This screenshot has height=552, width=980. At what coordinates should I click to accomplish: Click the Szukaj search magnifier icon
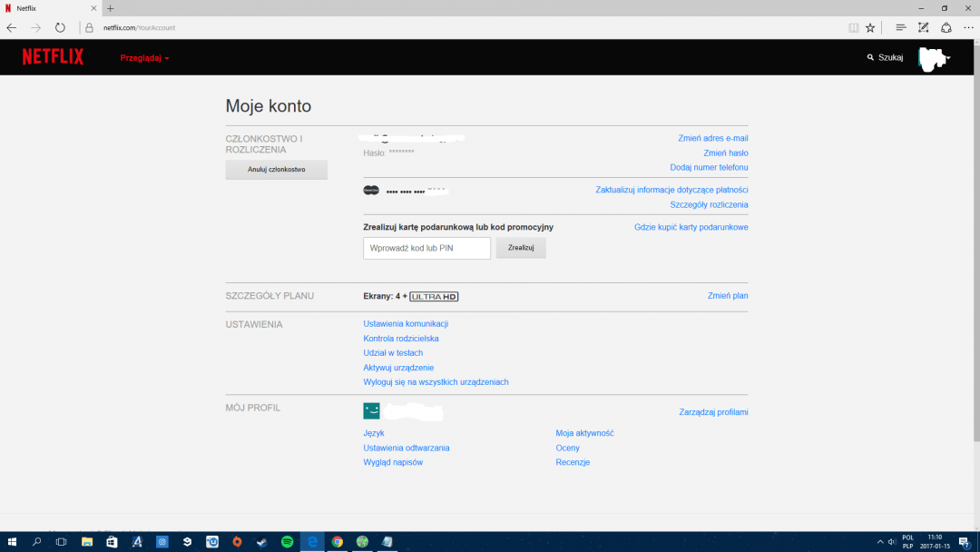[x=870, y=58]
